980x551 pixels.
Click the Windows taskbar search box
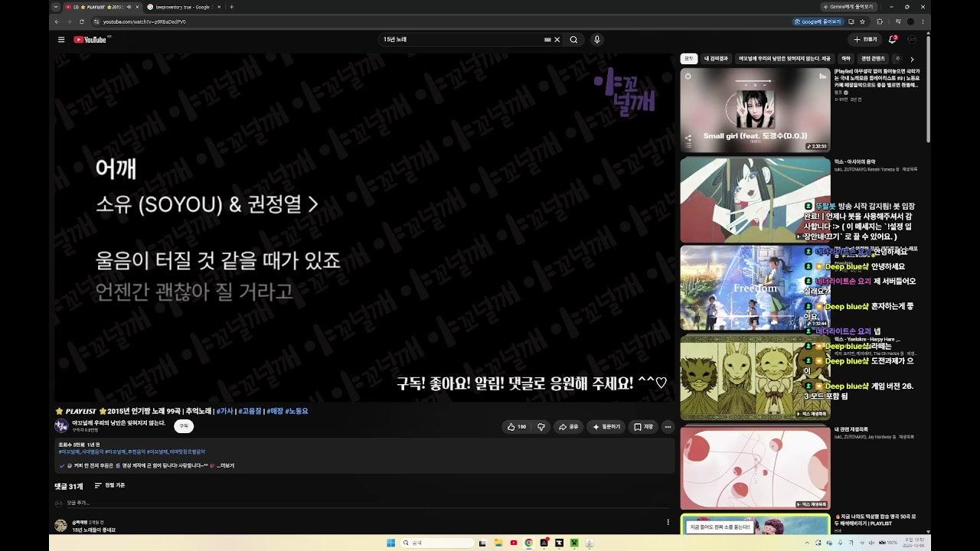(439, 543)
